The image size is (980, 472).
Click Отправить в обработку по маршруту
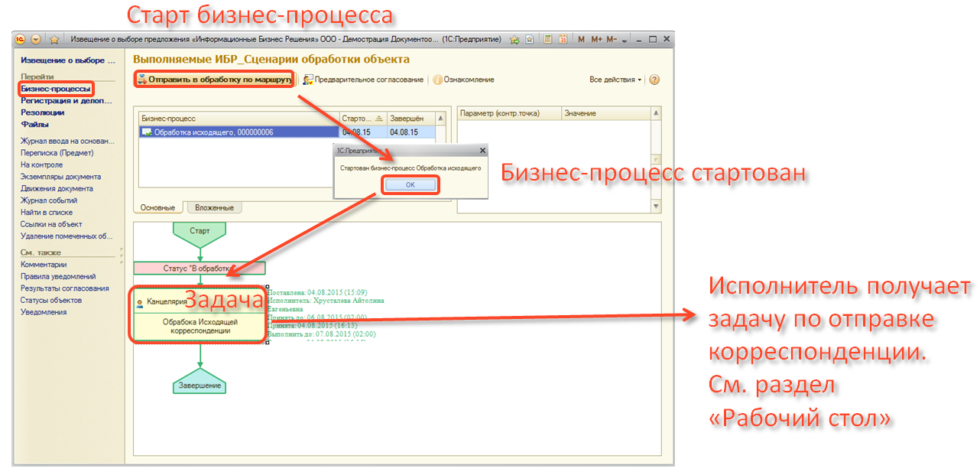(214, 80)
